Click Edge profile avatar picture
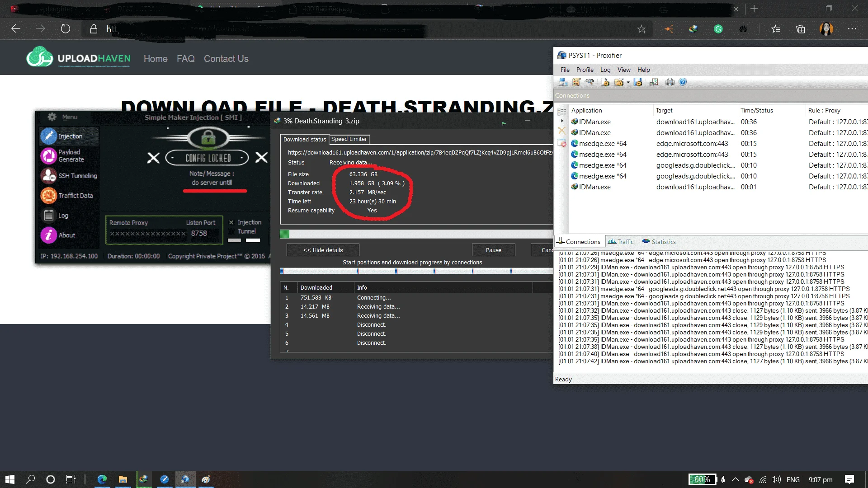The image size is (868, 488). [x=826, y=29]
